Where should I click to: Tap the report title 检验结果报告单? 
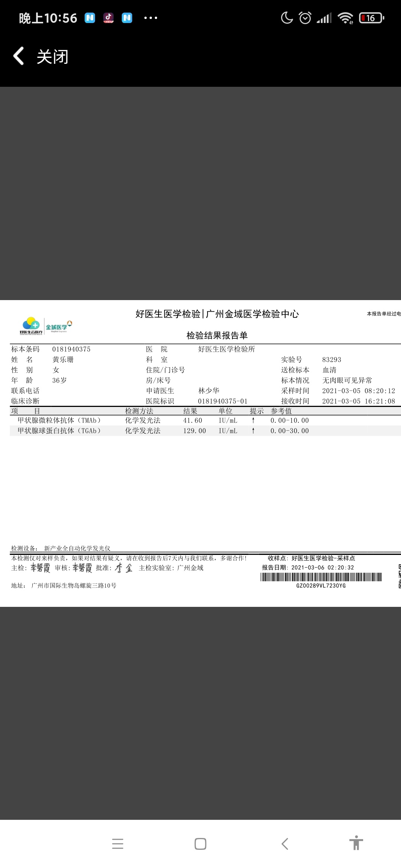tap(217, 336)
